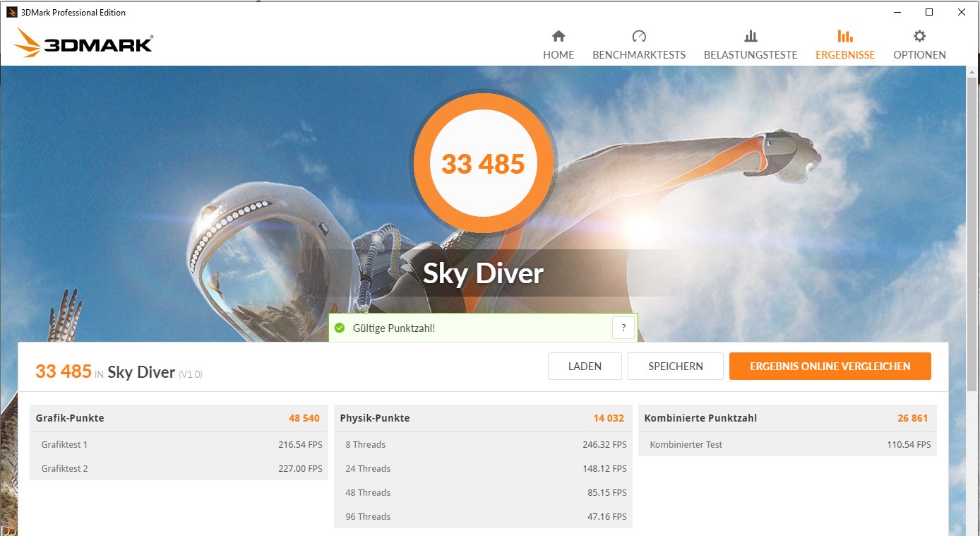This screenshot has width=980, height=536.
Task: Click the 47.16 FPS value
Action: pyautogui.click(x=607, y=517)
